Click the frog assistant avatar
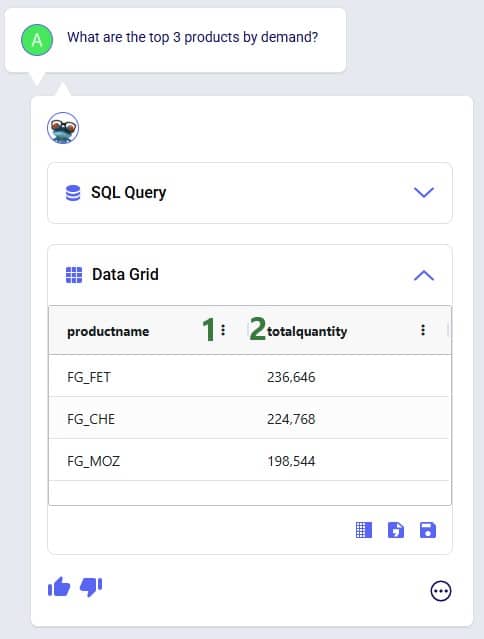Viewport: 484px width, 639px height. coord(63,128)
